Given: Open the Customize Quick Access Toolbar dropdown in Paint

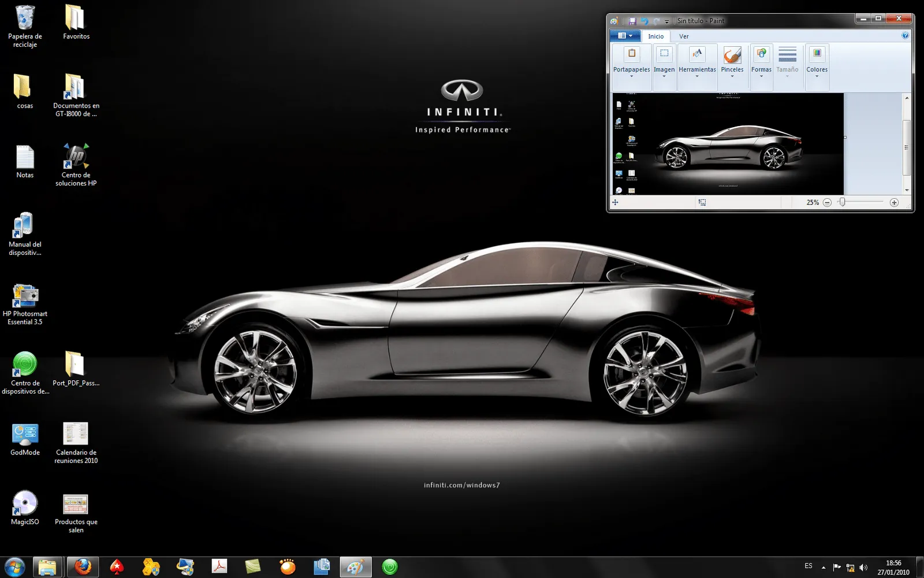Looking at the screenshot, I should click(x=666, y=21).
